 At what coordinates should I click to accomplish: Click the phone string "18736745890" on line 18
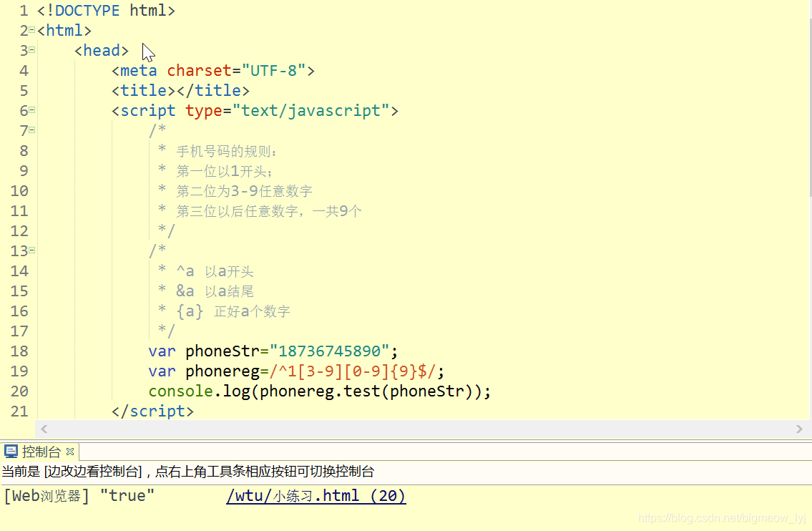[329, 351]
